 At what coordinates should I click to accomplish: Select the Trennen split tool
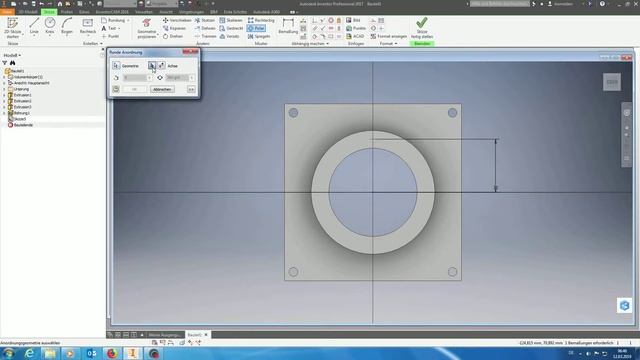[205, 36]
